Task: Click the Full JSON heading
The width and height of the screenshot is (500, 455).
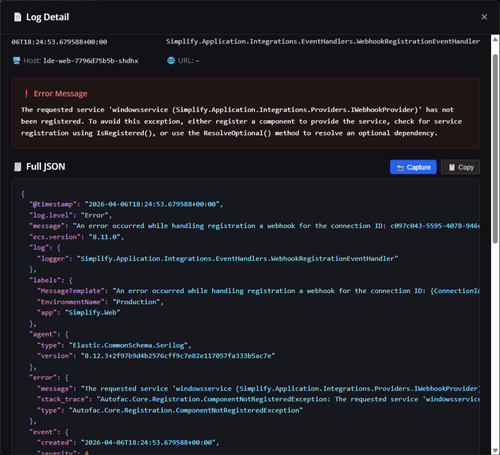Action: 46,167
